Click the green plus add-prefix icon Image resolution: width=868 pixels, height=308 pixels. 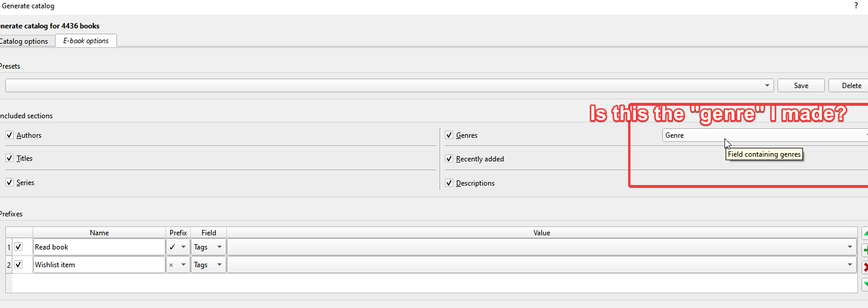click(x=865, y=249)
